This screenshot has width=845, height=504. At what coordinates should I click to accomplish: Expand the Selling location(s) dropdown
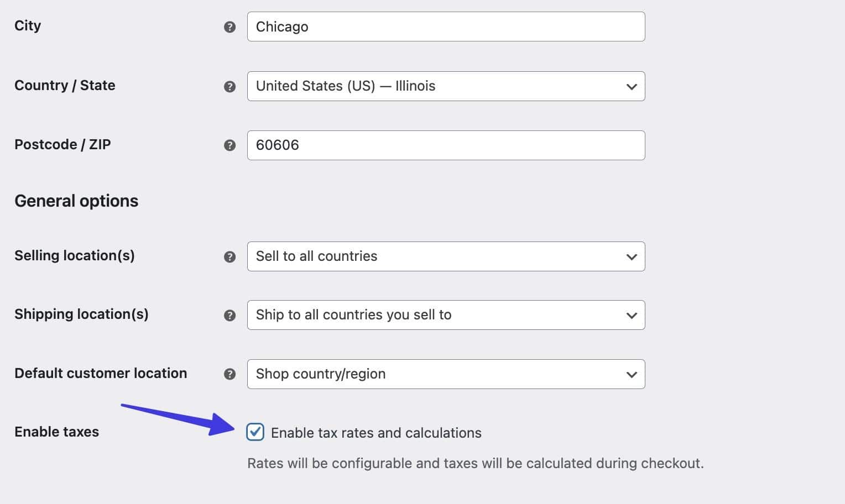point(446,256)
